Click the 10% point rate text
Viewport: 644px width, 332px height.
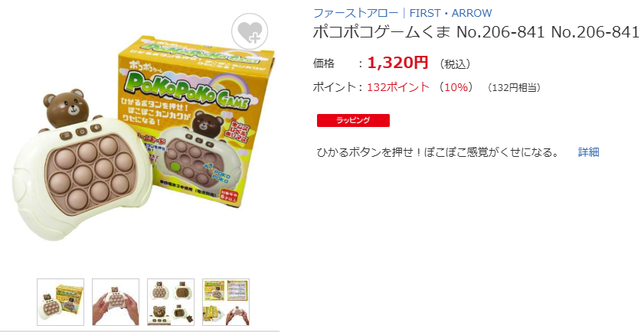[x=456, y=87]
